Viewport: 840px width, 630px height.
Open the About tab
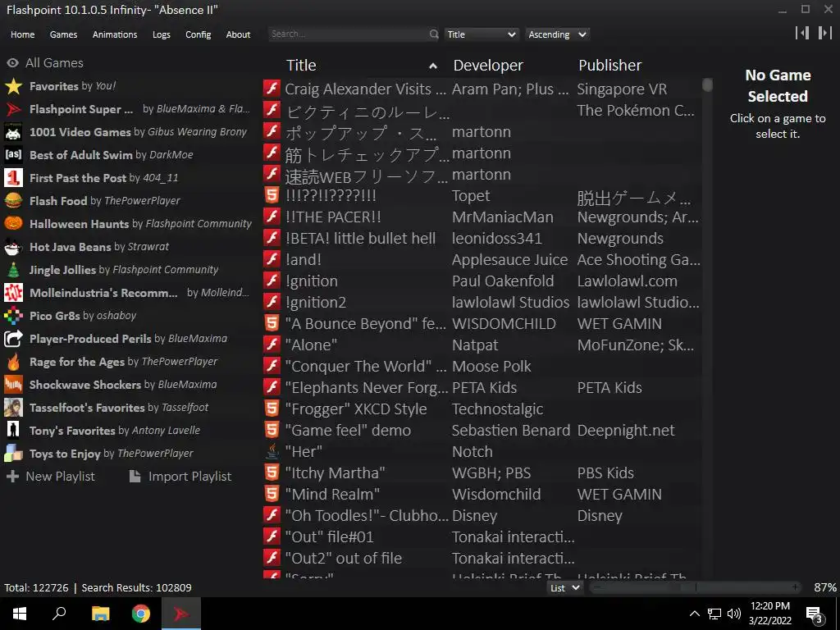coord(238,34)
